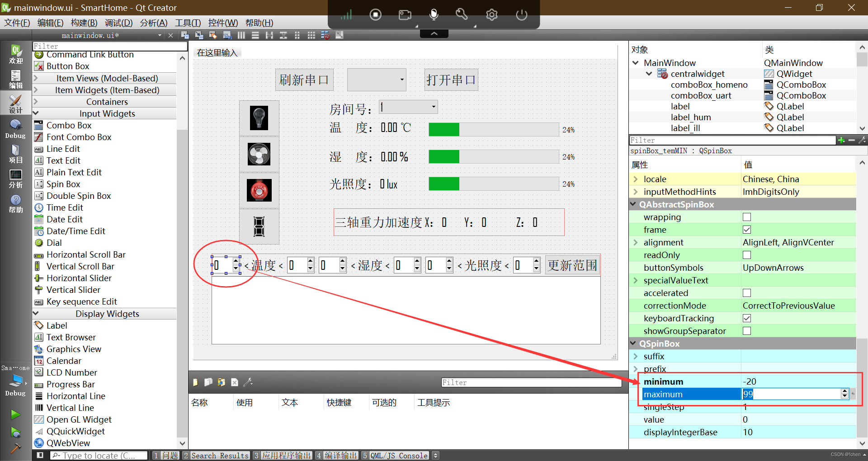Open the 调试(D) menu
The height and width of the screenshot is (461, 868).
[119, 23]
